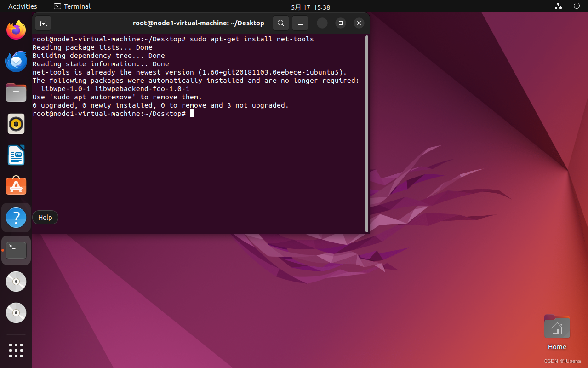Click the Help tooltip label
The height and width of the screenshot is (368, 588).
click(x=45, y=218)
